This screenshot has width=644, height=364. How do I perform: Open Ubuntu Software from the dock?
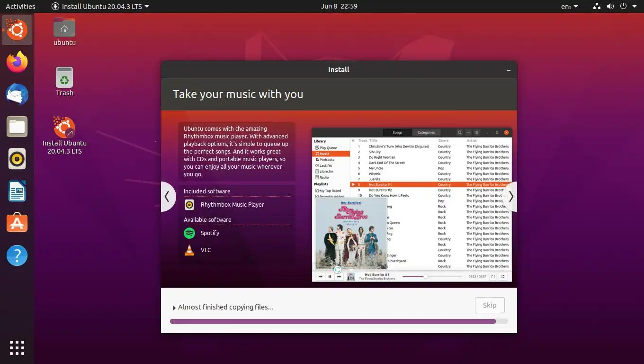click(17, 223)
